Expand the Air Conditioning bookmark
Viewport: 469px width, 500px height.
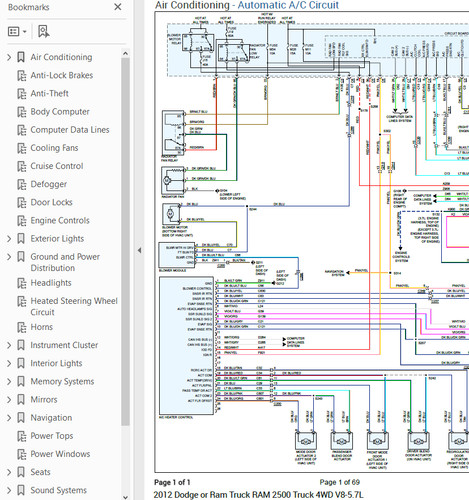coord(9,57)
